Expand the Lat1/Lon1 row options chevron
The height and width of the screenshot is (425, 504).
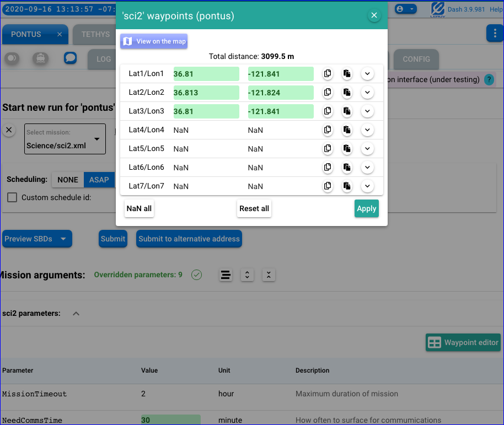[x=367, y=74]
